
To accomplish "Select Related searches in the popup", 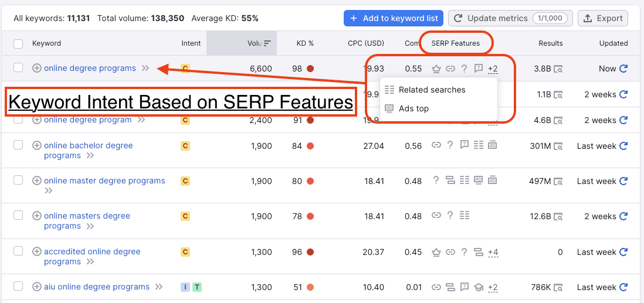I will point(432,90).
